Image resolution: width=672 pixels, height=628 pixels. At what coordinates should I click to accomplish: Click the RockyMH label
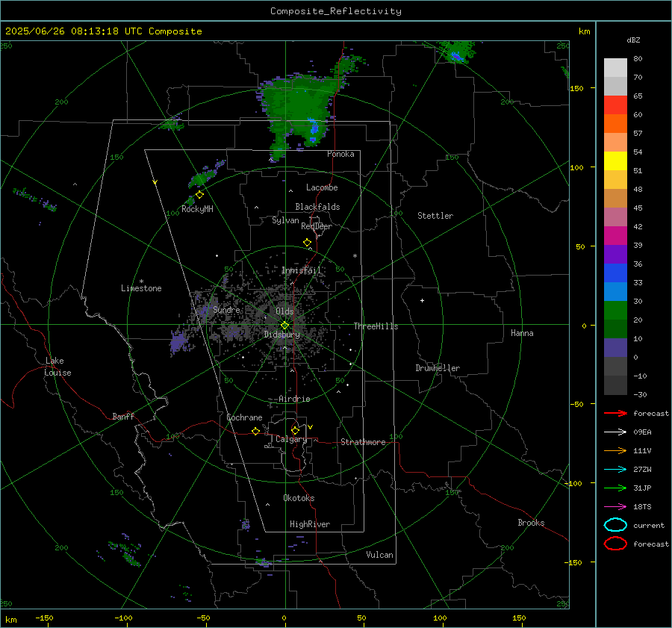[197, 209]
